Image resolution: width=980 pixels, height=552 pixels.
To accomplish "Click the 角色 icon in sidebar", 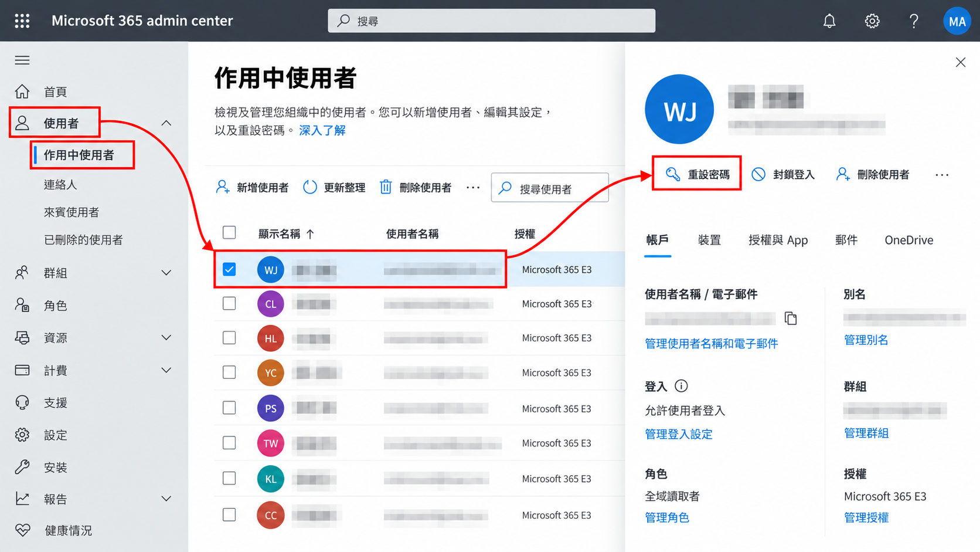I will click(x=22, y=305).
